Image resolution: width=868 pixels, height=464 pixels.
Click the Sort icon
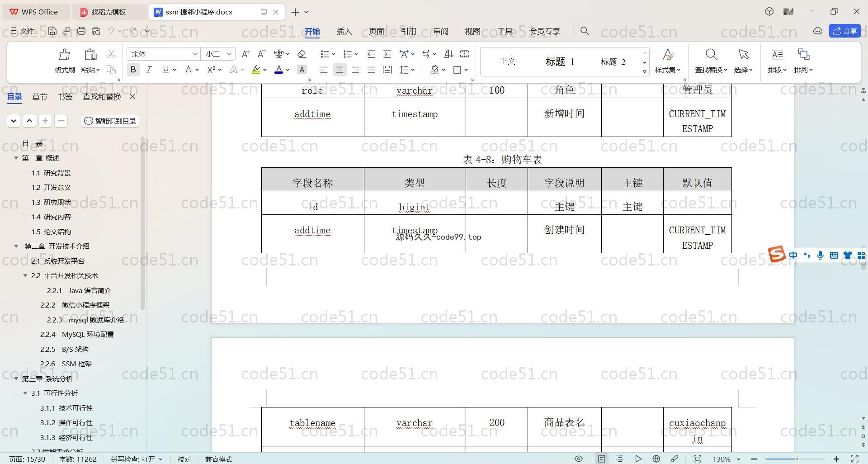448,54
